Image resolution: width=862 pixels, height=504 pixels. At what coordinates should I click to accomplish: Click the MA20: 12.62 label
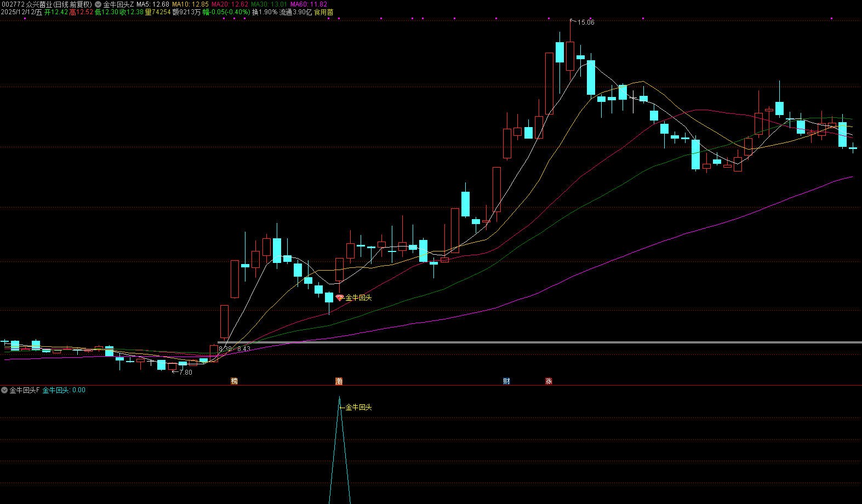pos(230,4)
